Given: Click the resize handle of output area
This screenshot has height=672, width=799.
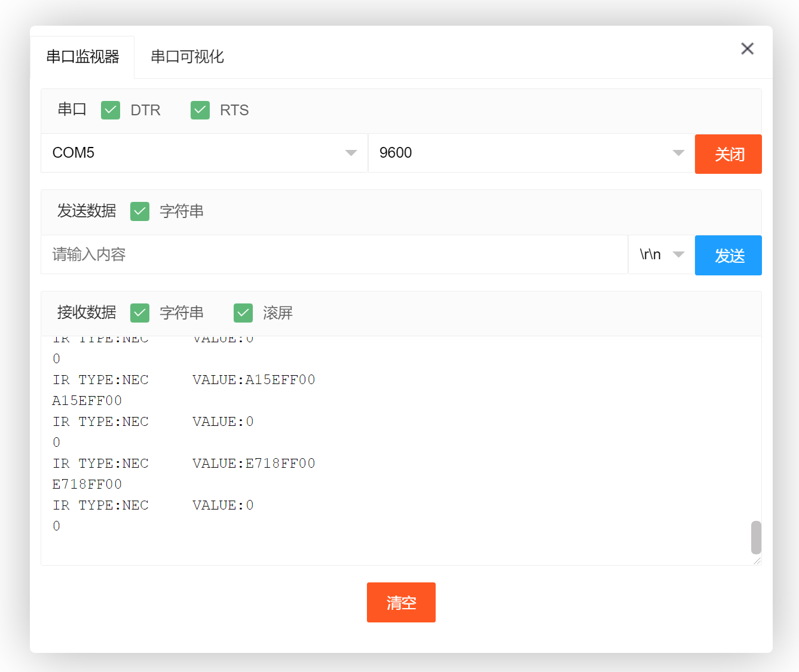Looking at the screenshot, I should point(757,560).
